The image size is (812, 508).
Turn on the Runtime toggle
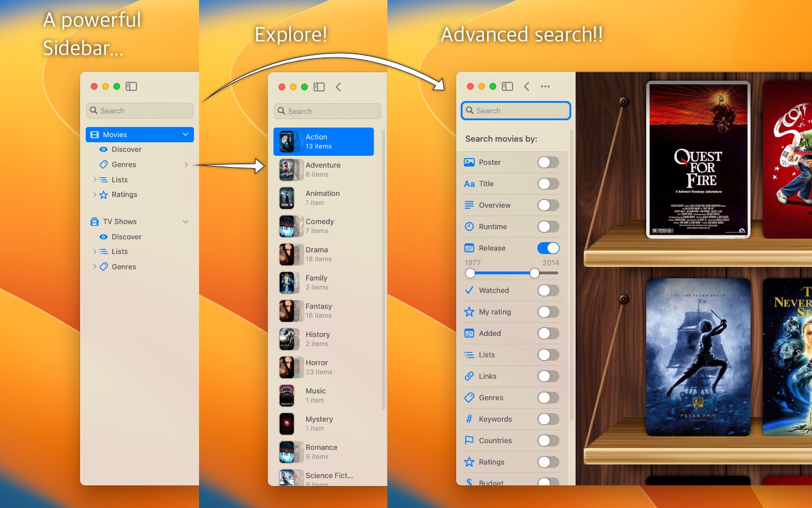point(548,227)
